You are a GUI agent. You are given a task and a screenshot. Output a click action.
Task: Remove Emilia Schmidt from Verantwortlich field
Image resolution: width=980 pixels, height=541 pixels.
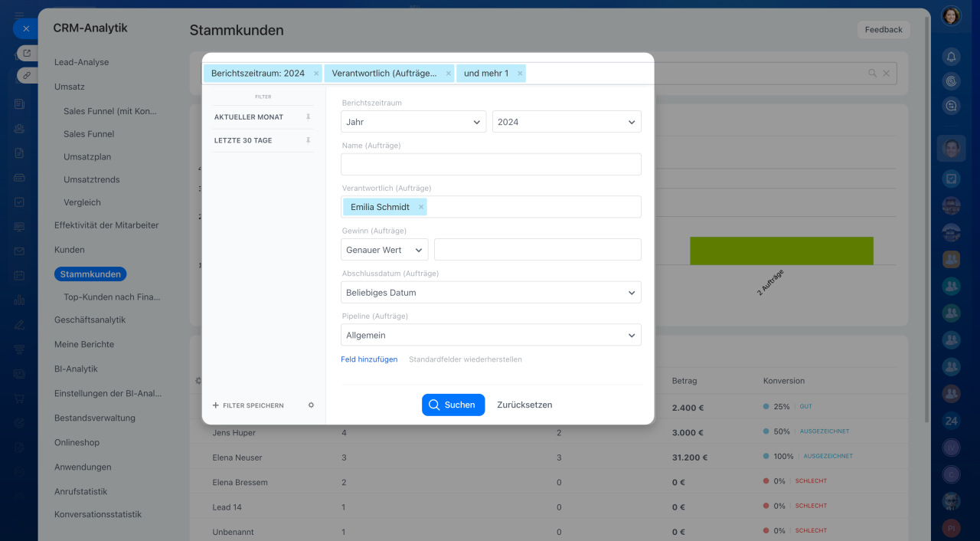420,207
